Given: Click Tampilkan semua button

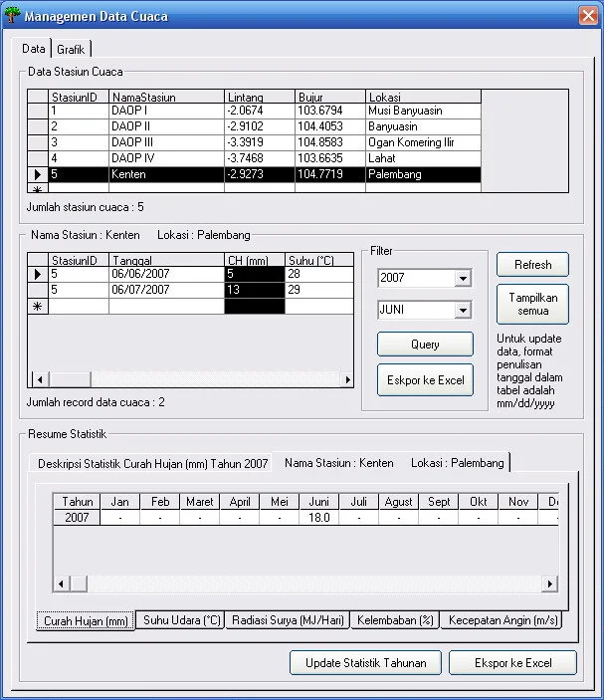Looking at the screenshot, I should pyautogui.click(x=532, y=305).
